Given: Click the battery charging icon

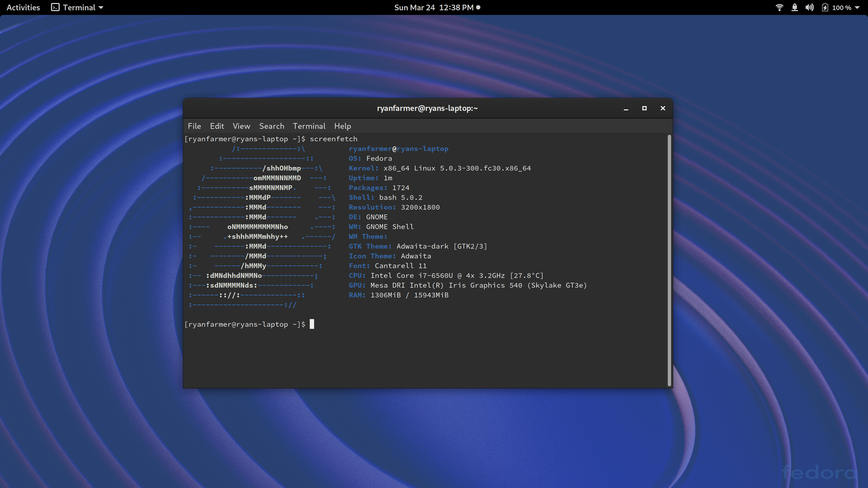Looking at the screenshot, I should point(825,7).
